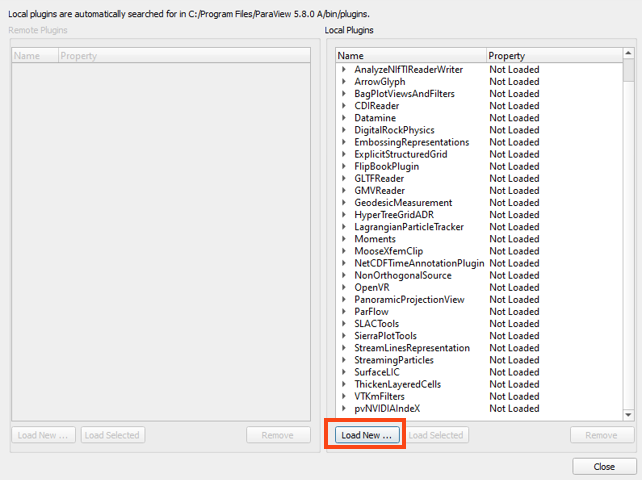Click Not Loaded status of ThickenLayeredCells
642x480 pixels.
[x=514, y=384]
